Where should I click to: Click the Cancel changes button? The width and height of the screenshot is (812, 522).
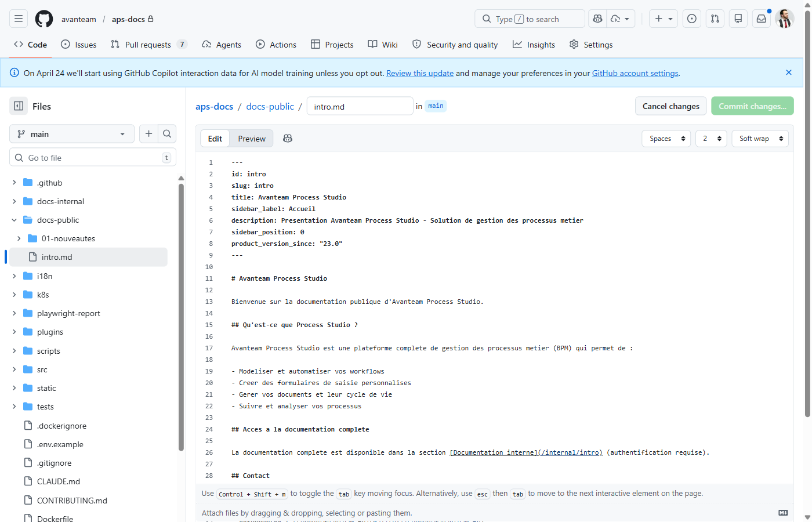(x=670, y=106)
